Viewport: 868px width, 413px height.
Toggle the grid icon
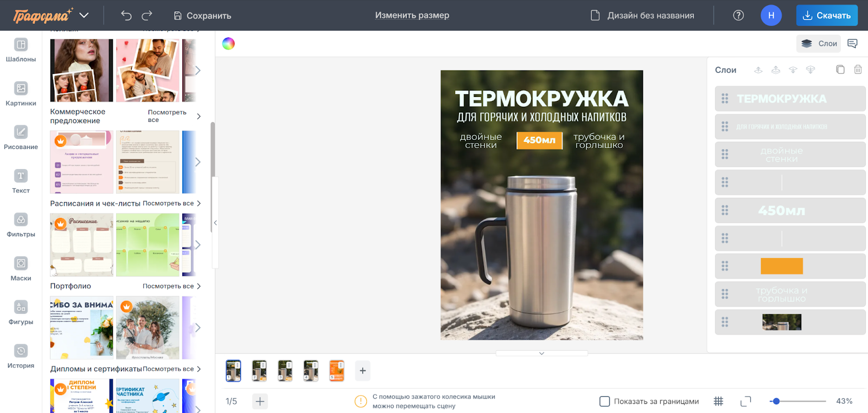(x=718, y=401)
